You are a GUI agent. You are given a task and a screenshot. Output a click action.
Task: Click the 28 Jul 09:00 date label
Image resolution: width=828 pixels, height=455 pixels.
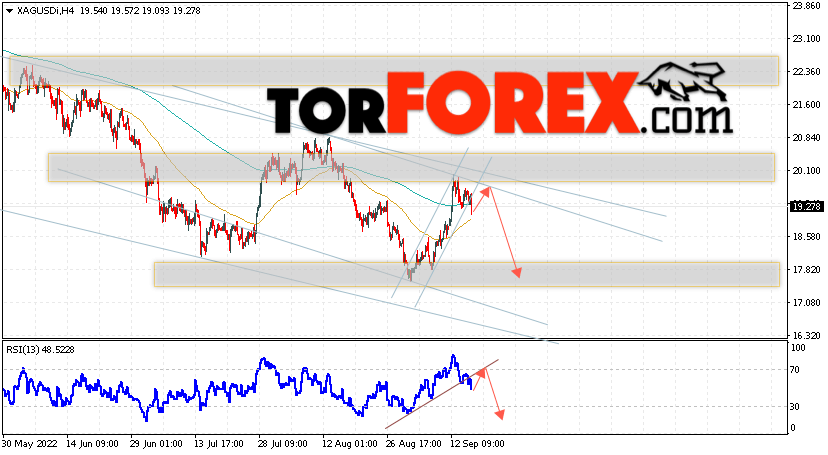(x=284, y=444)
